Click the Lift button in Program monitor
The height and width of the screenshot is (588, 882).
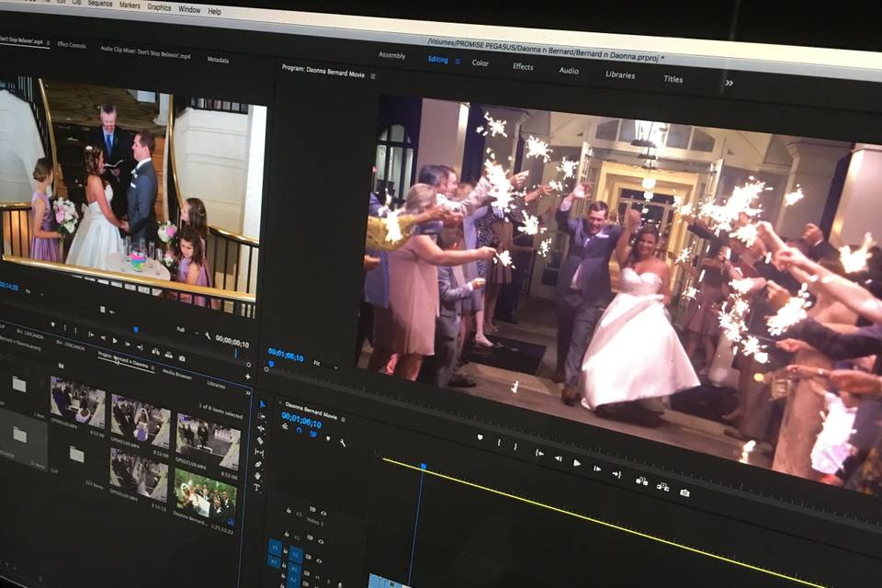641,481
